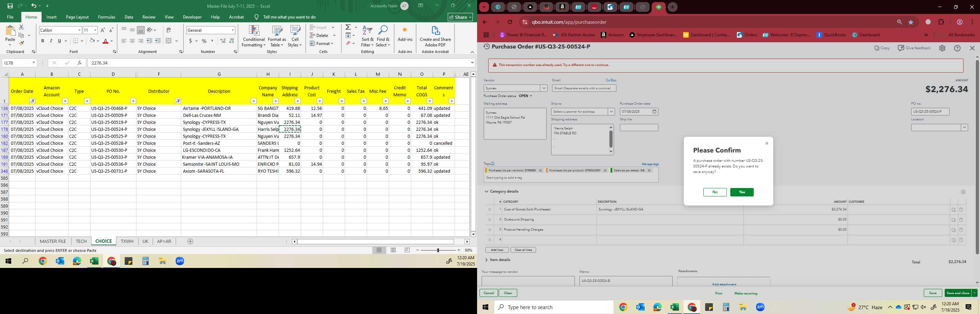Click the Insert Function fx icon

click(79, 63)
